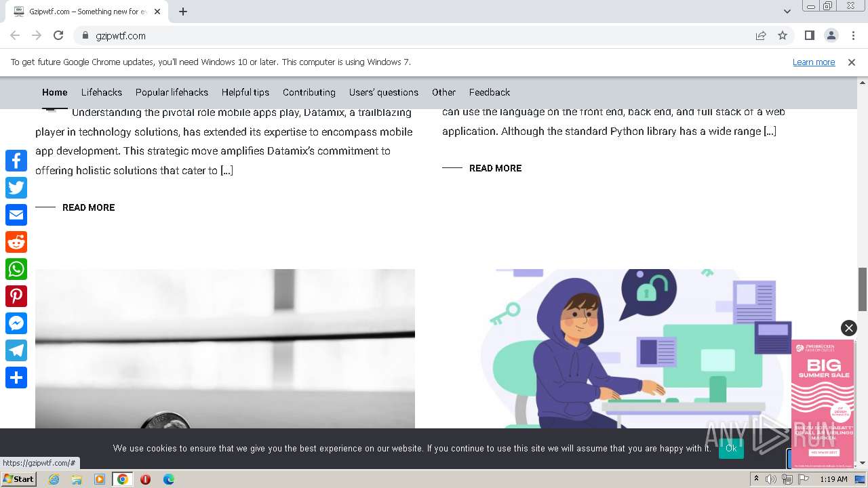Viewport: 868px width, 488px height.
Task: Share page via Email sidebar icon
Action: click(x=16, y=215)
